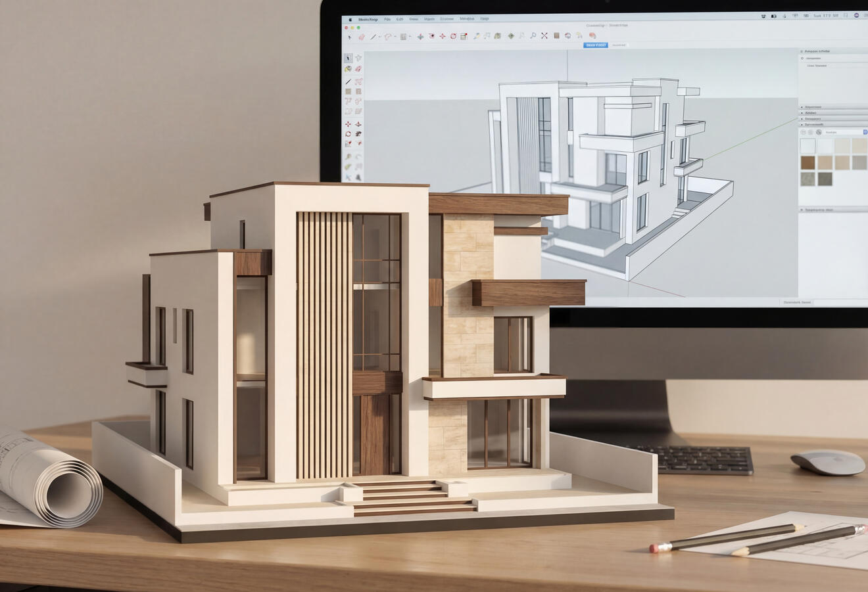The width and height of the screenshot is (868, 592).
Task: Click the magnifying glass zoom tool
Action: [533, 36]
